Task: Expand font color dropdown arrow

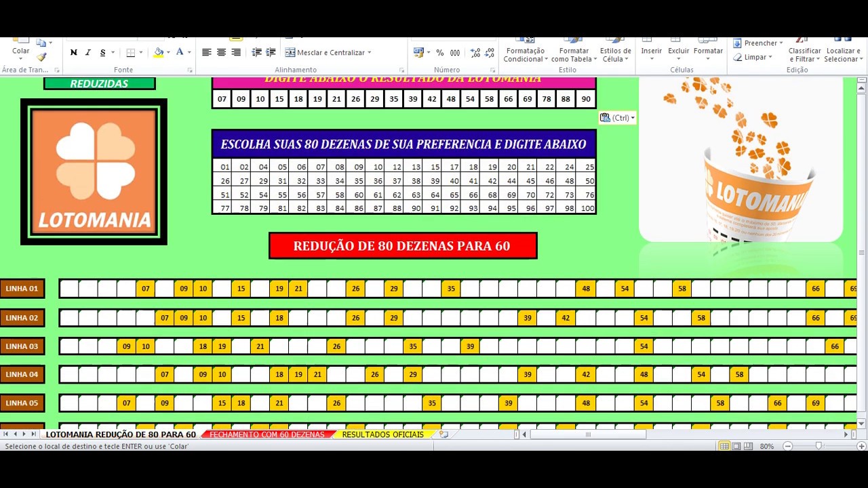Action: click(x=189, y=52)
